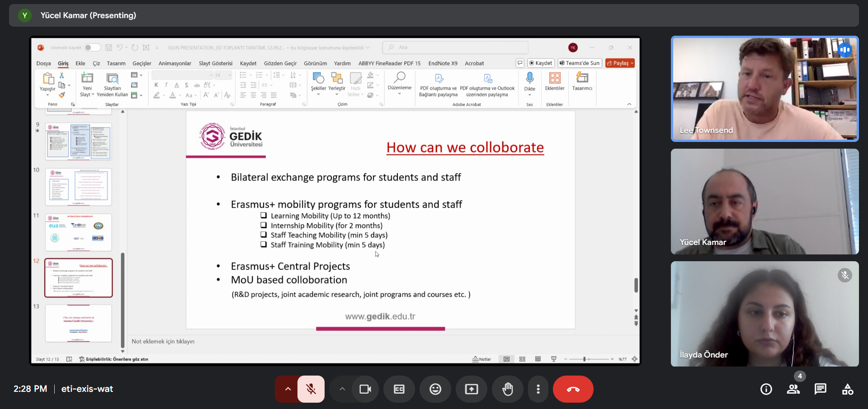Show the participants people panel
The image size is (868, 409).
click(793, 389)
